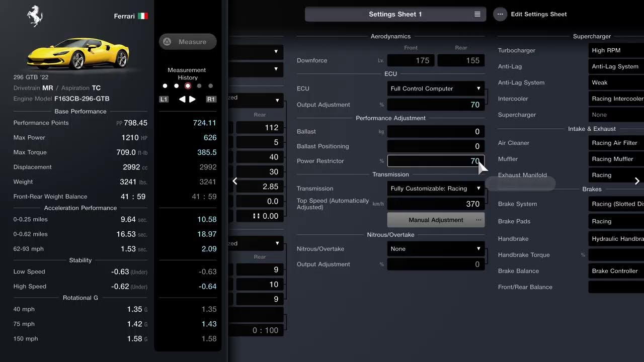This screenshot has height=362, width=644.
Task: Open the Brake System Racing (Slotted) selector
Action: 616,204
